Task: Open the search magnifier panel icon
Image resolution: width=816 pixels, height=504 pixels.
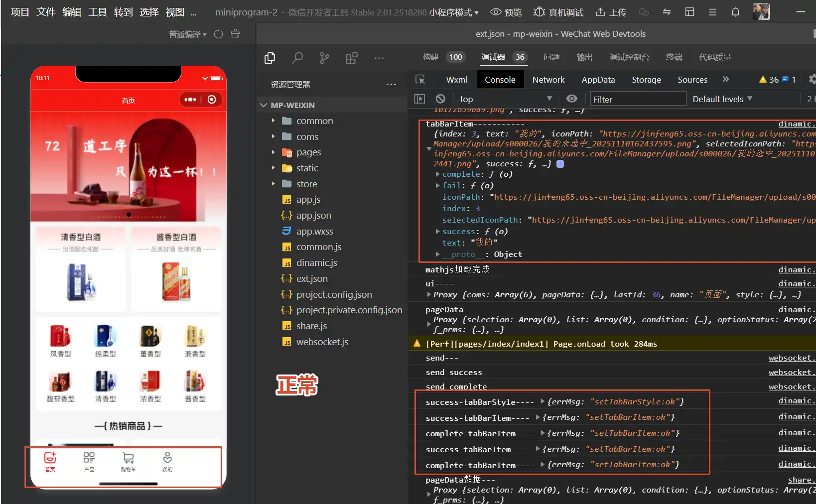Action: pyautogui.click(x=297, y=58)
